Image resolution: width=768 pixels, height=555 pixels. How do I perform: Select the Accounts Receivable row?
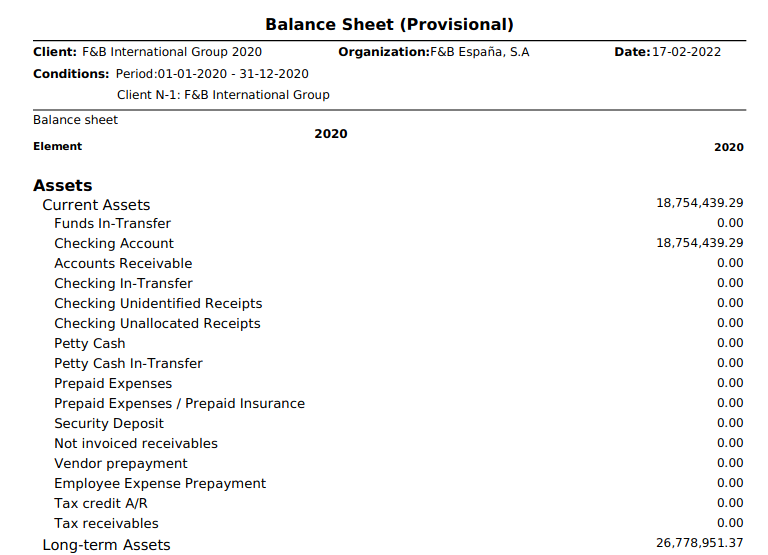pyautogui.click(x=123, y=264)
